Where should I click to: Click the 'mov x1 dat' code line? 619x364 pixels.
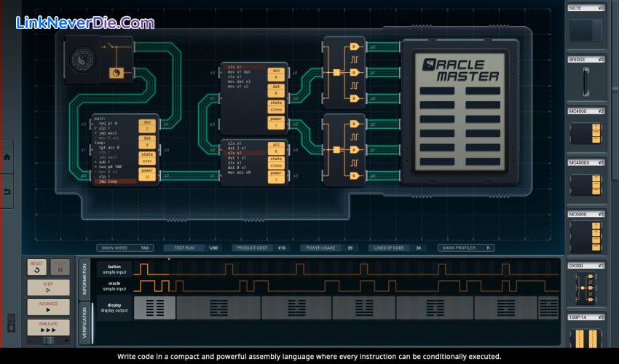(x=239, y=72)
